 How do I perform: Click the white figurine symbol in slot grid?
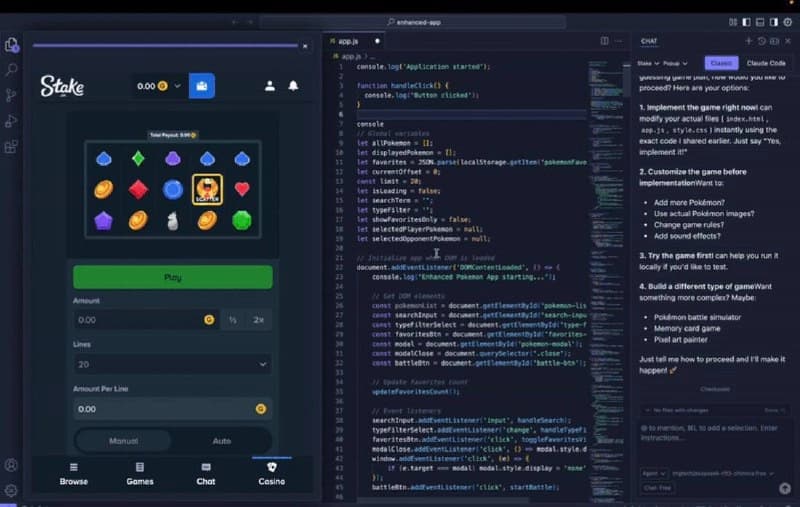pos(173,221)
